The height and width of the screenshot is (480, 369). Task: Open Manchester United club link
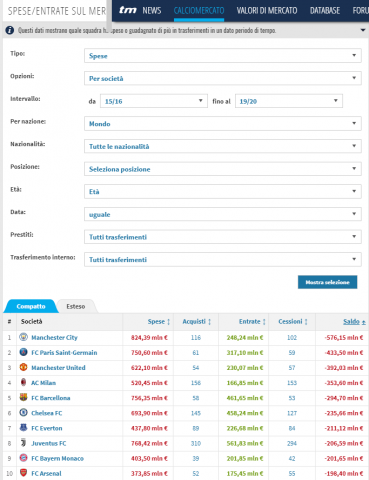pos(58,367)
